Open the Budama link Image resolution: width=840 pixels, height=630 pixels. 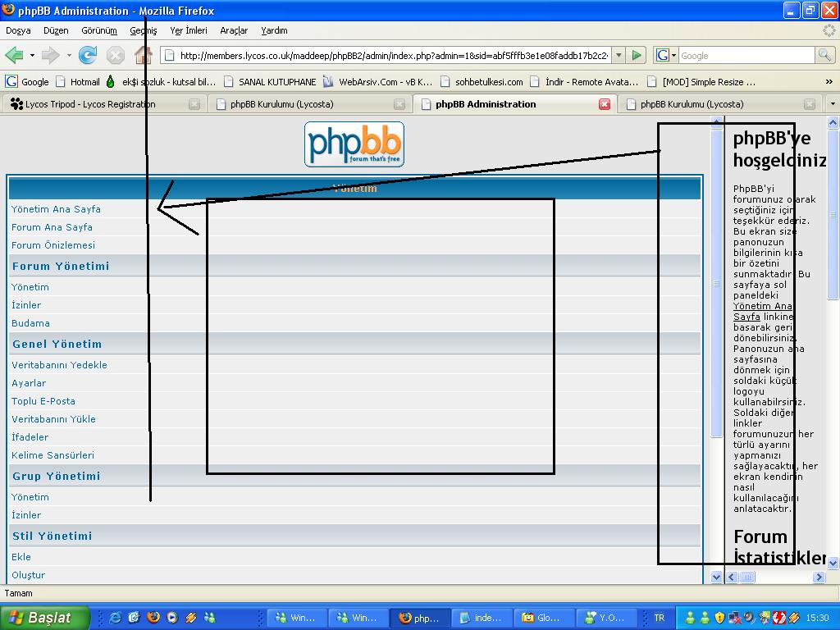point(30,323)
